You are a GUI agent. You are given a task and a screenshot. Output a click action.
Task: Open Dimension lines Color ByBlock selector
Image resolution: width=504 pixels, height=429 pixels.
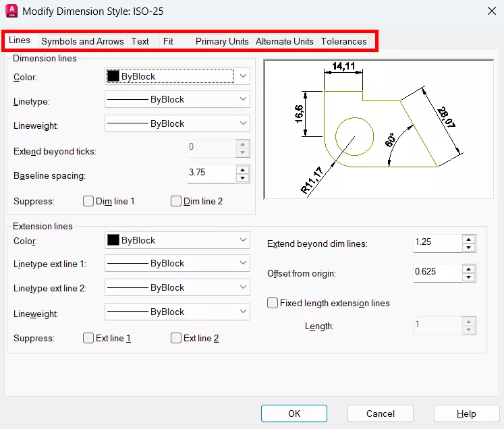pos(177,76)
